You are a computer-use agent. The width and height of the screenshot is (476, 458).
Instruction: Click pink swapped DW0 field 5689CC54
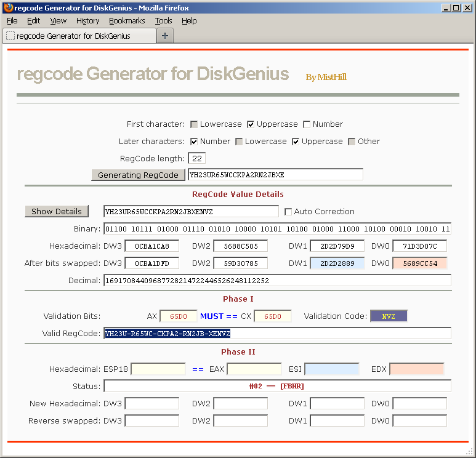click(419, 263)
